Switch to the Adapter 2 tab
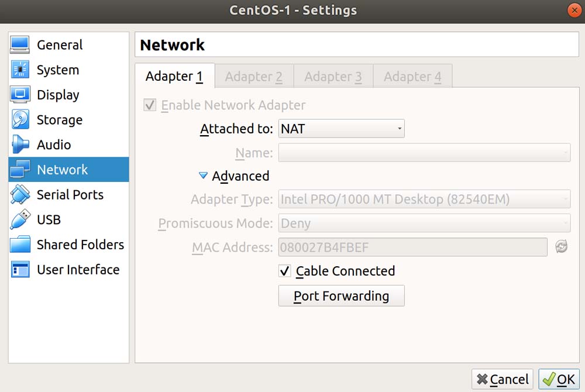This screenshot has height=392, width=585. point(253,77)
